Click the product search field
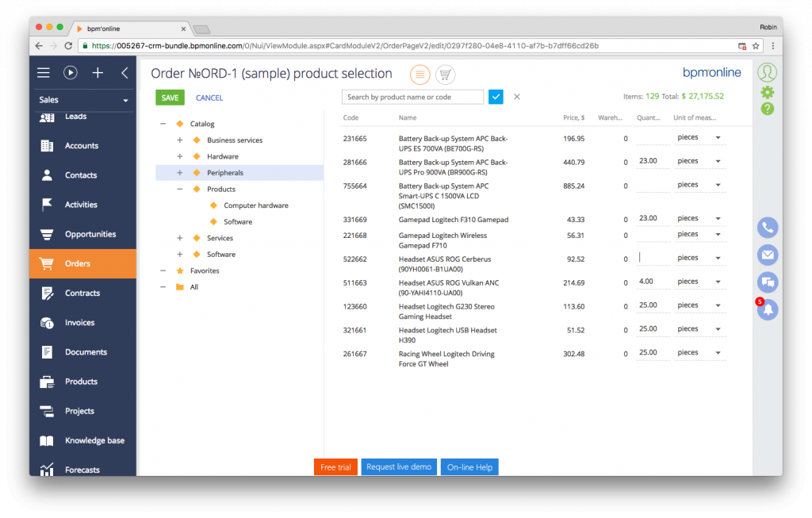Screen dimensions: 812x518 pos(412,97)
